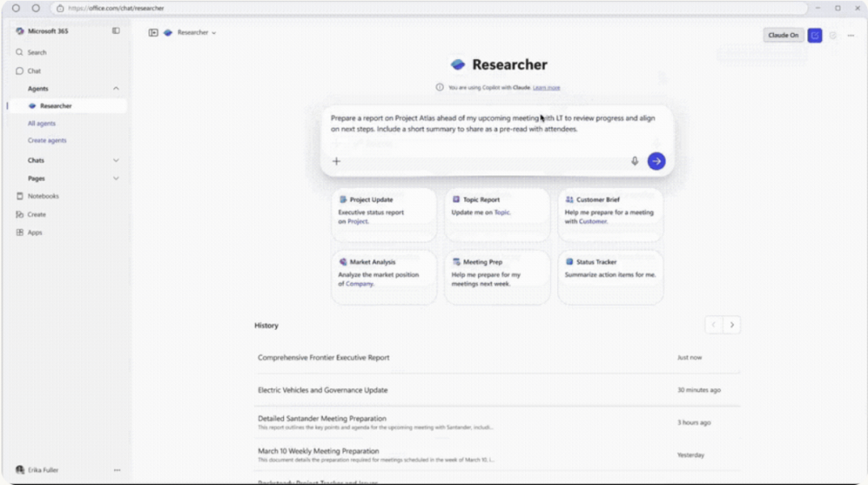The width and height of the screenshot is (868, 485).
Task: Click the plus attachment icon in the composer
Action: pos(337,161)
